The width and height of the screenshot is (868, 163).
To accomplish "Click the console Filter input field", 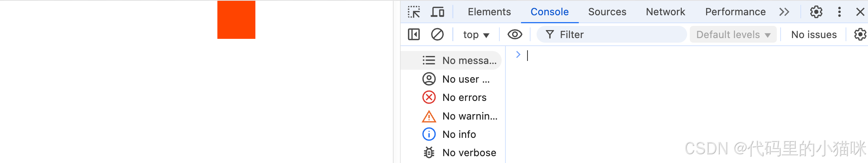I will 611,35.
